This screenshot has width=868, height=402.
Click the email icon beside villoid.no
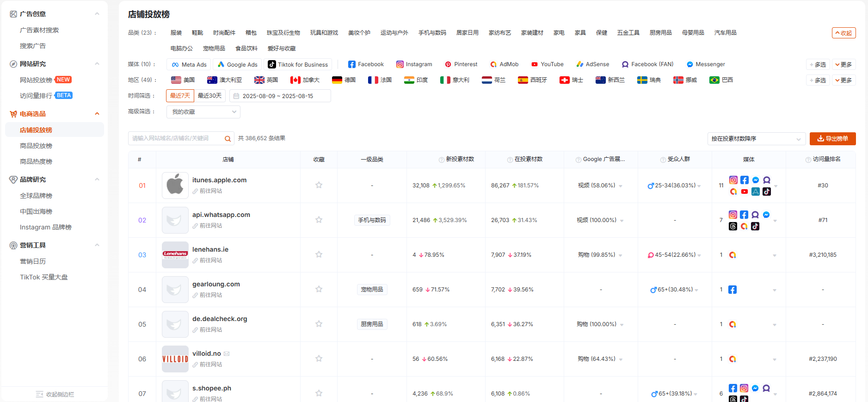[x=227, y=354]
